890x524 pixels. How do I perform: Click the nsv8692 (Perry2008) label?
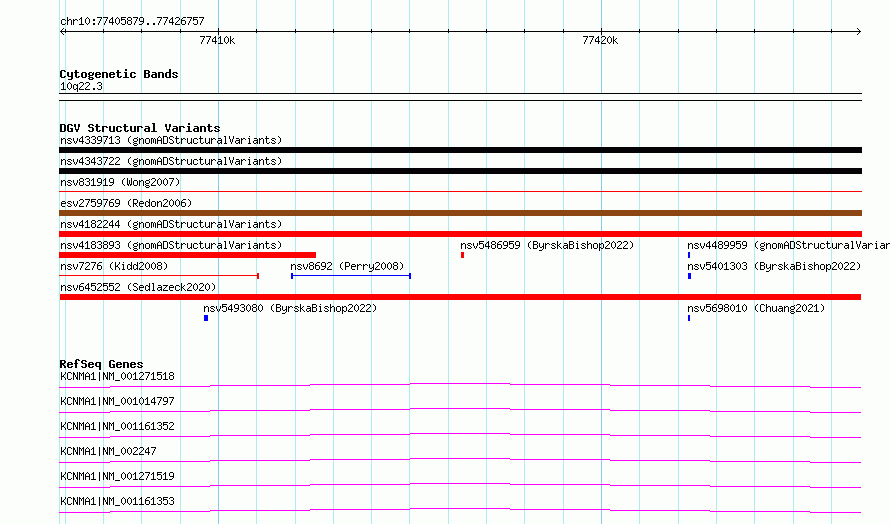point(347,266)
